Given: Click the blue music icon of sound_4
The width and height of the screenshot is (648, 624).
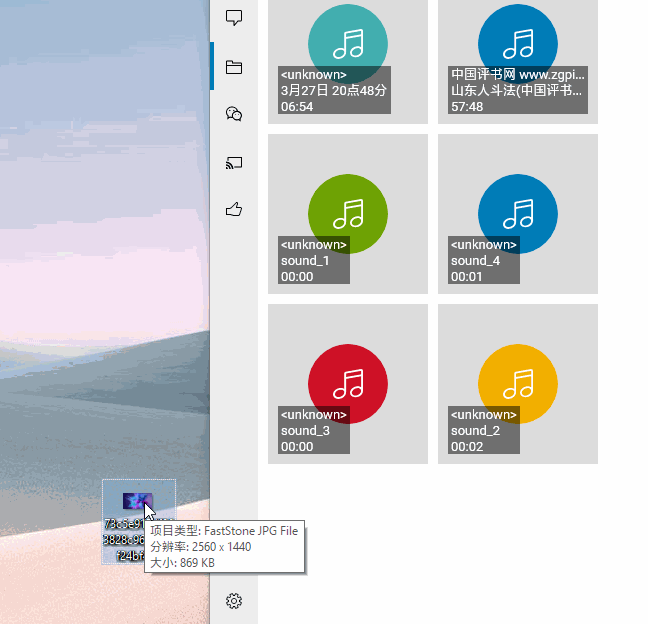Looking at the screenshot, I should coord(518,214).
